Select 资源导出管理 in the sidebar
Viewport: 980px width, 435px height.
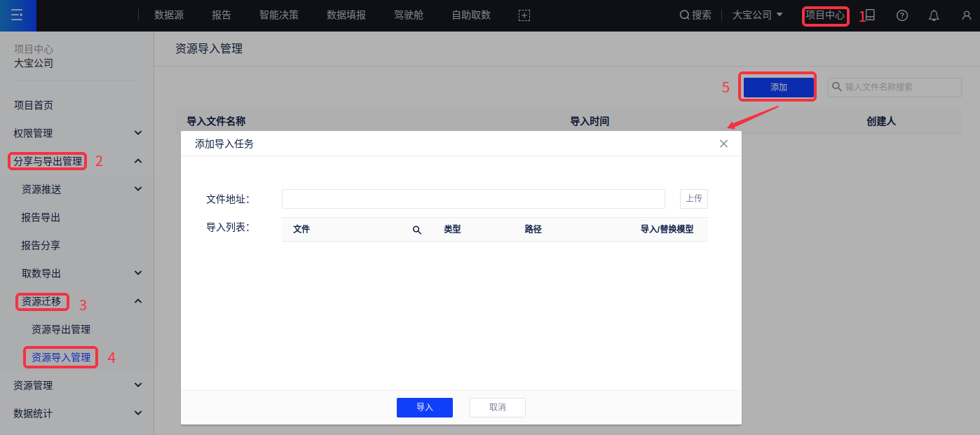(61, 329)
